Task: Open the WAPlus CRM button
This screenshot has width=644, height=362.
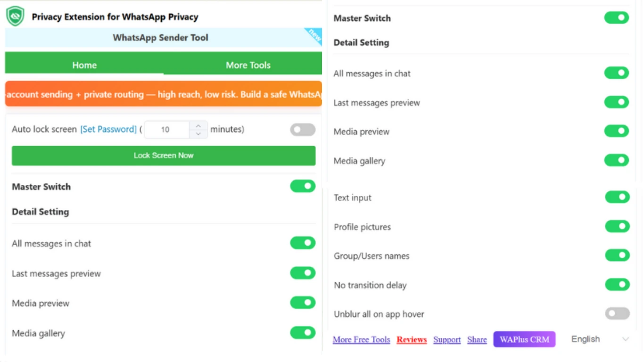Action: [x=524, y=339]
